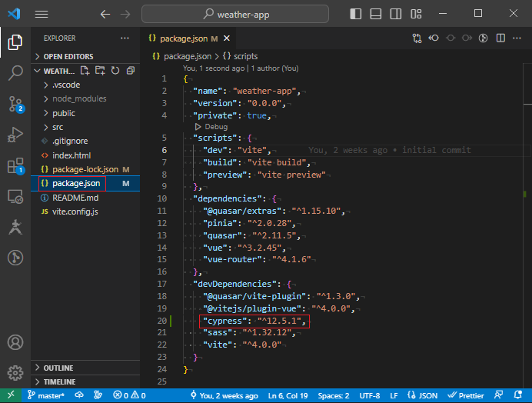Open Explorer views and more actions
The height and width of the screenshot is (403, 532).
pos(125,38)
